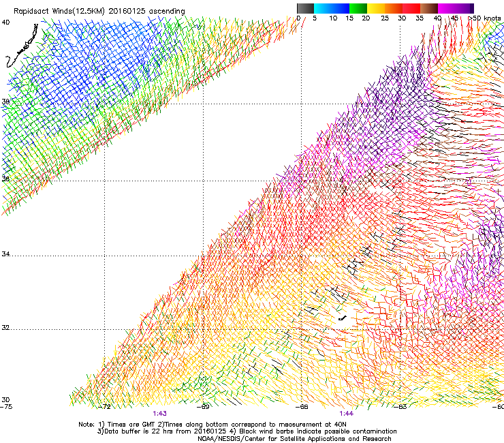The height and width of the screenshot is (443, 504).
Task: Click the longitude label '-69' on bottom axis
Action: [x=203, y=407]
